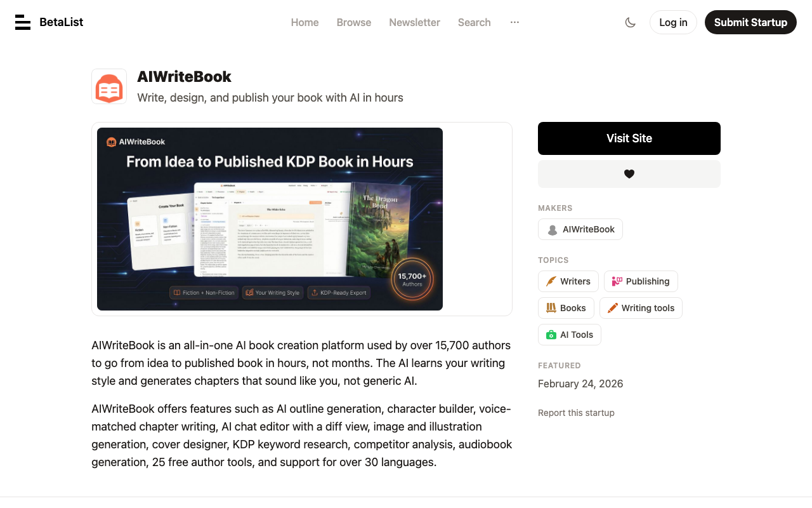Click the Visit Site button
Image resolution: width=812 pixels, height=508 pixels.
click(x=629, y=138)
